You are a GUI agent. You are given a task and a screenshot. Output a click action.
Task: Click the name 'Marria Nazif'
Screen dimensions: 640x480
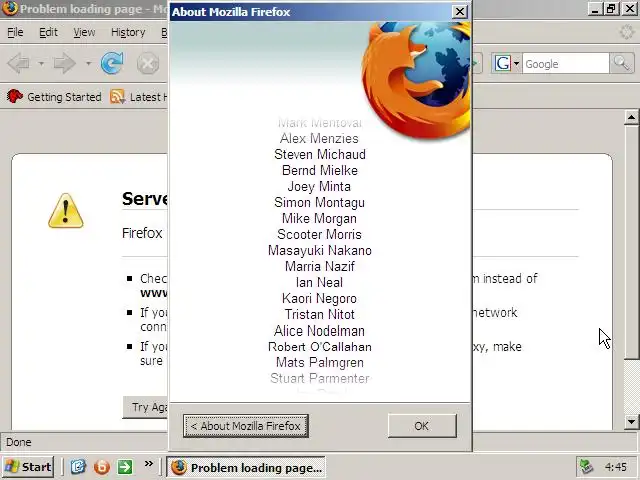click(320, 267)
